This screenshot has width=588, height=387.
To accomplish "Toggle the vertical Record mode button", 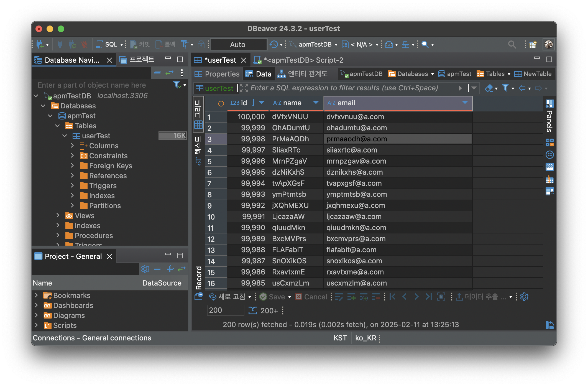I will (198, 278).
